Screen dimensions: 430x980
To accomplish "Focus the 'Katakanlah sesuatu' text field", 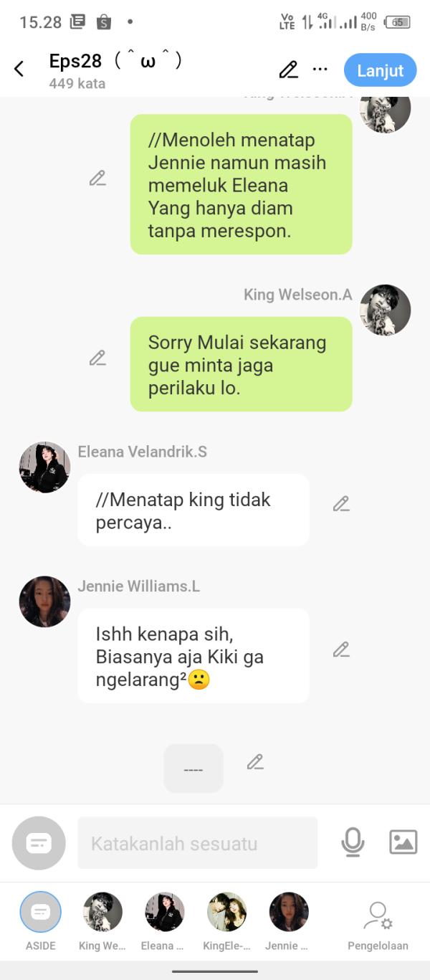I will (197, 843).
